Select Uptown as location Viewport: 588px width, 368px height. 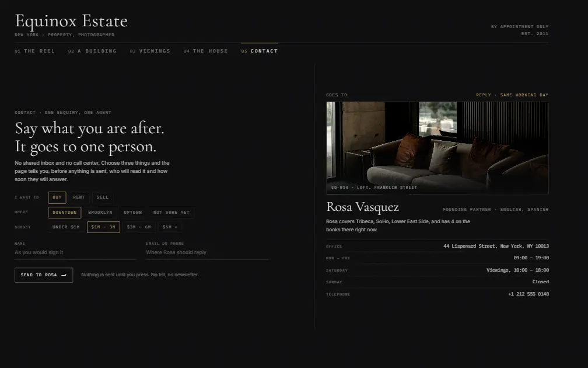[x=133, y=213]
